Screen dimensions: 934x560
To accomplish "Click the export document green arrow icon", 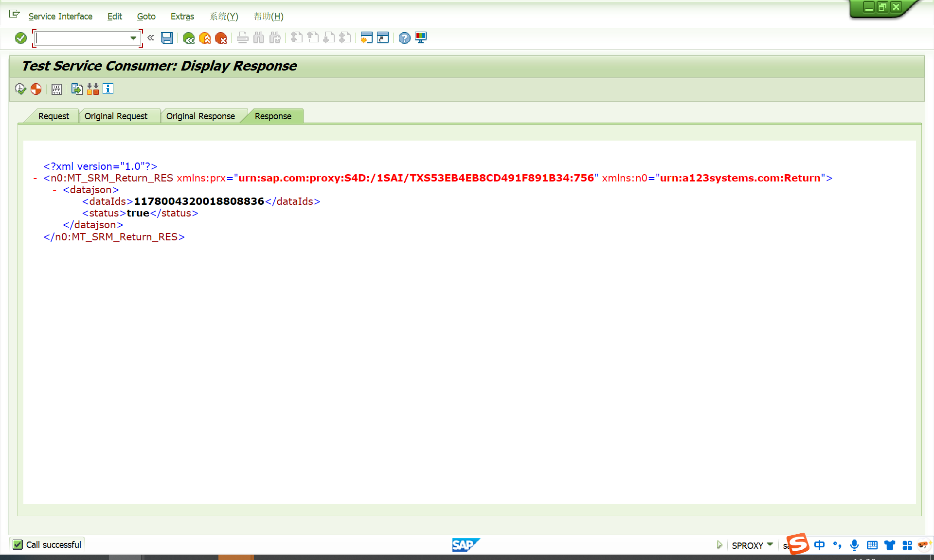I will click(77, 89).
